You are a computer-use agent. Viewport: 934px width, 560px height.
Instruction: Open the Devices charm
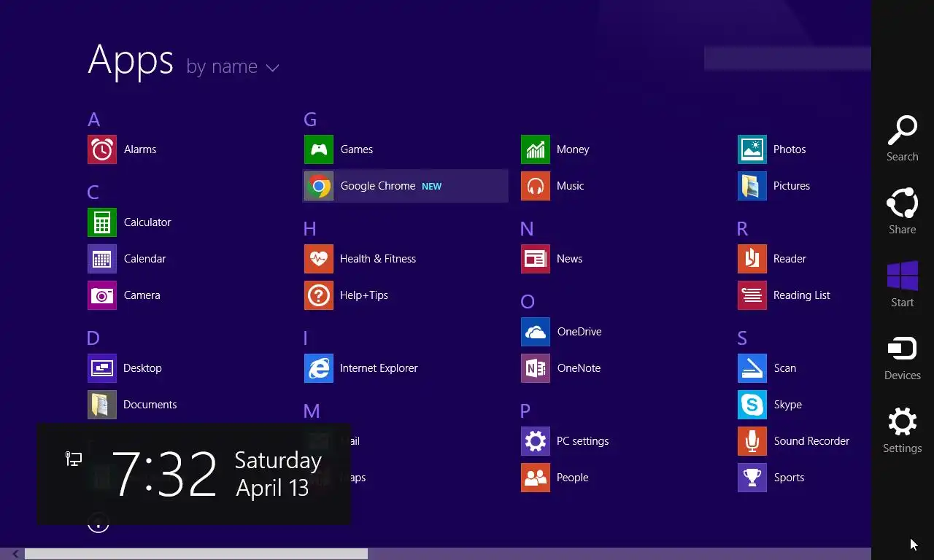pos(903,357)
